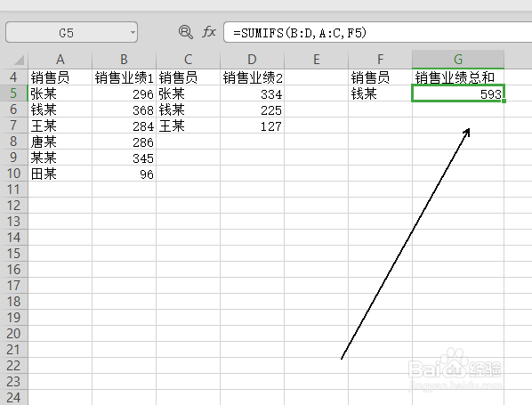The image size is (532, 405).
Task: Click cell A6 containing 钱某
Action: tap(60, 109)
